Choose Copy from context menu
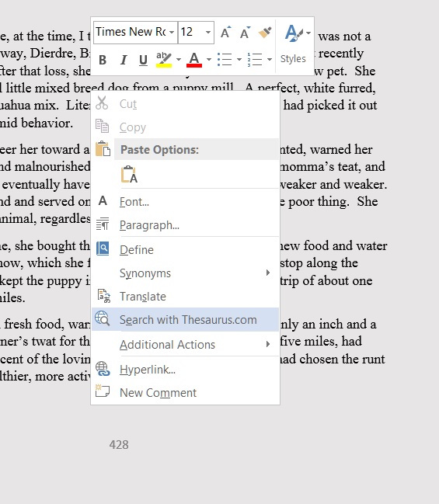 pyautogui.click(x=185, y=127)
